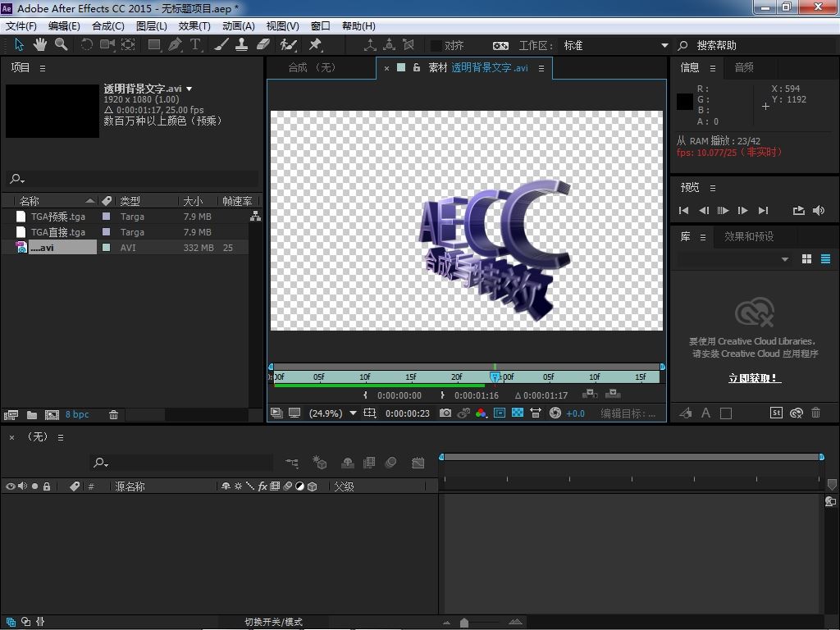
Task: Toggle hiding shy layers in timeline
Action: 348,463
